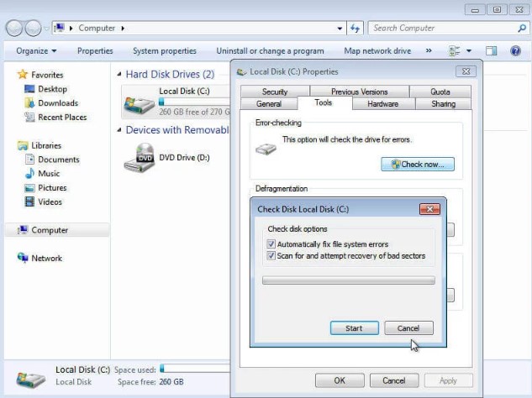Click Uninstall or change a program
This screenshot has width=532, height=398.
pos(270,51)
